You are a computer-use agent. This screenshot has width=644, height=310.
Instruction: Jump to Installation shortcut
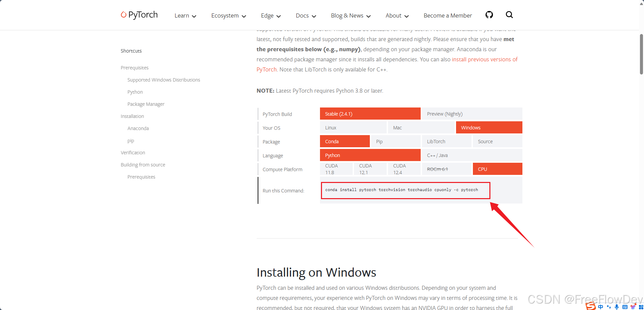pos(132,116)
